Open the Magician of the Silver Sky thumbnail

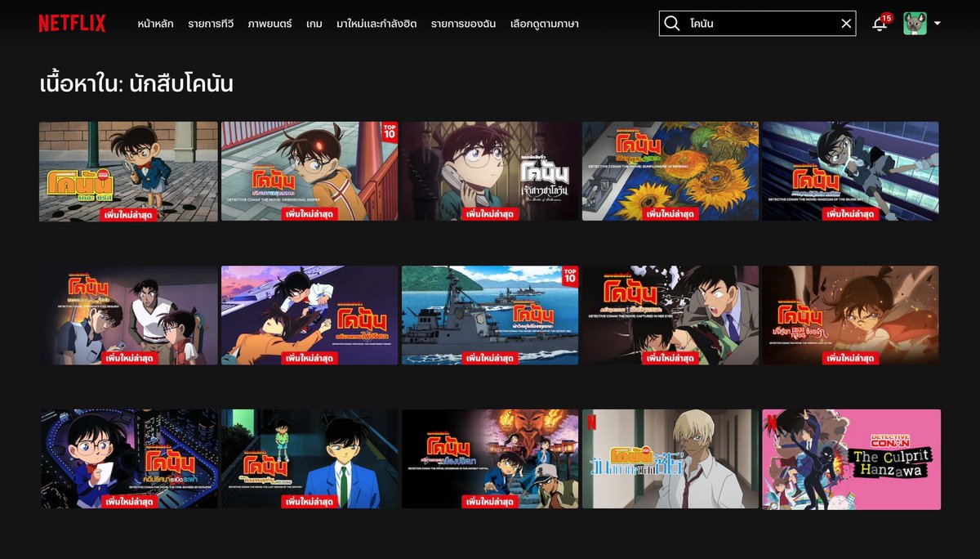click(850, 172)
